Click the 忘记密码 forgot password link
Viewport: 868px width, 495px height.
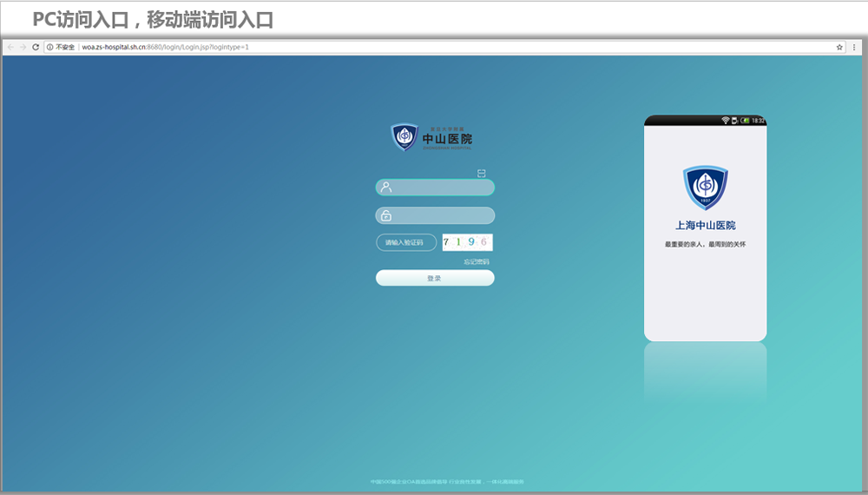477,262
